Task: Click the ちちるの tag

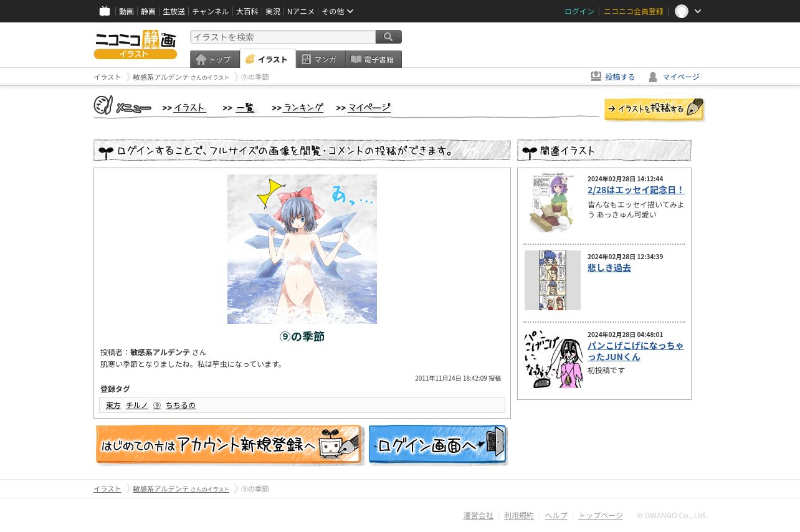Action: pyautogui.click(x=181, y=405)
